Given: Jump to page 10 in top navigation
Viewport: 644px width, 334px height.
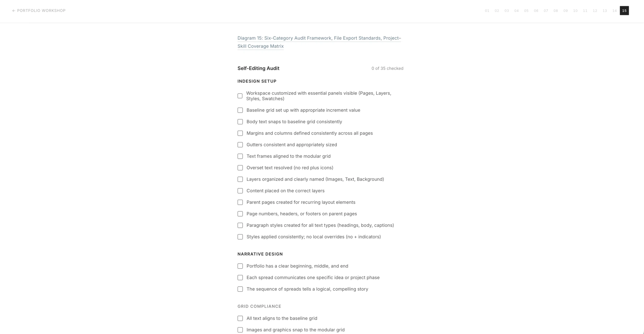Looking at the screenshot, I should coord(575,11).
